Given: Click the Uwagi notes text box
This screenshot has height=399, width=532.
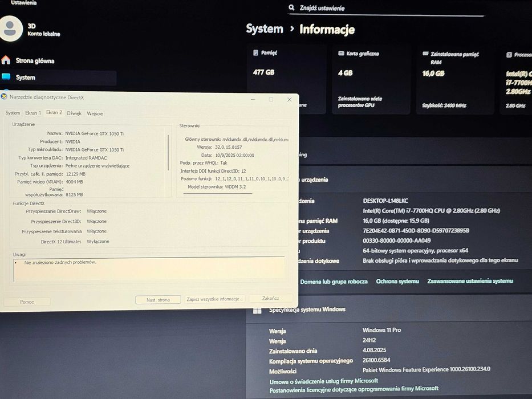Looking at the screenshot, I should [x=149, y=269].
